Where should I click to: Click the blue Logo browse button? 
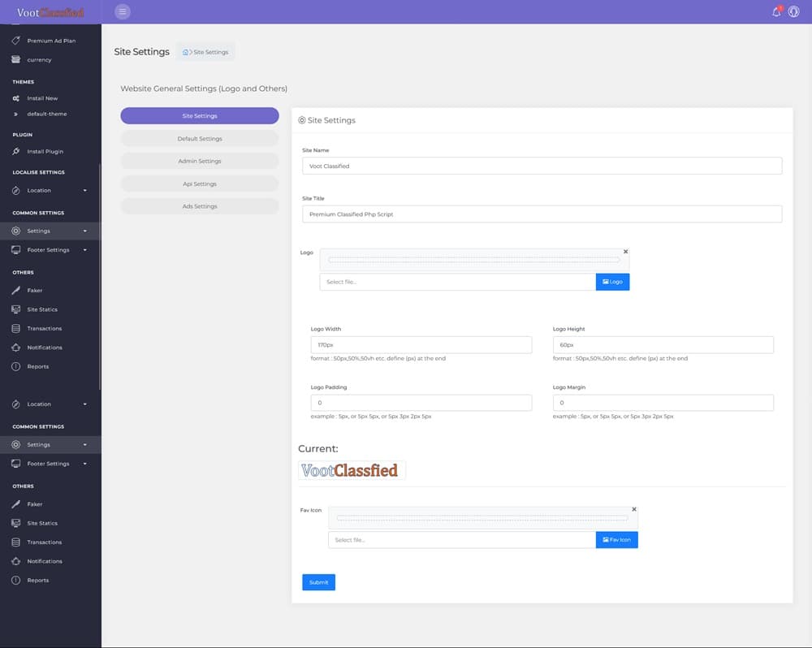pos(612,282)
